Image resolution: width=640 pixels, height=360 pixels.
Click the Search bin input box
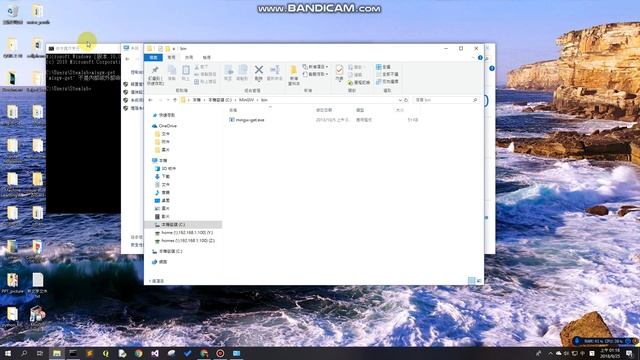(445, 100)
